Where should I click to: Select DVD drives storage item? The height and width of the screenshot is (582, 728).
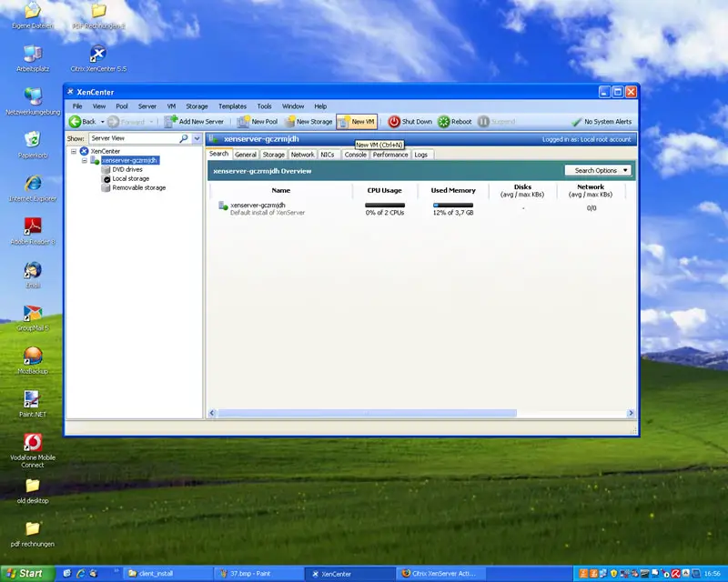(x=127, y=169)
